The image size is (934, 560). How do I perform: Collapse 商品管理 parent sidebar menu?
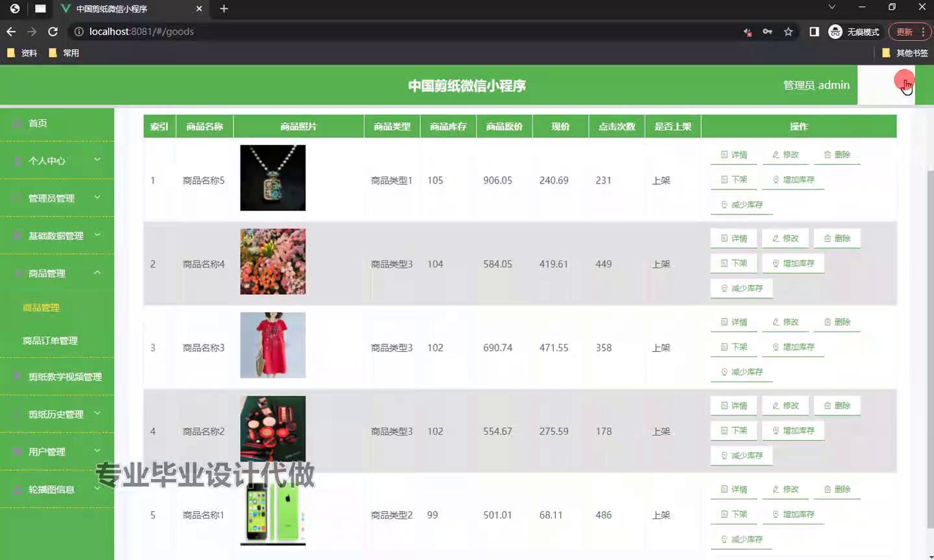coord(57,273)
